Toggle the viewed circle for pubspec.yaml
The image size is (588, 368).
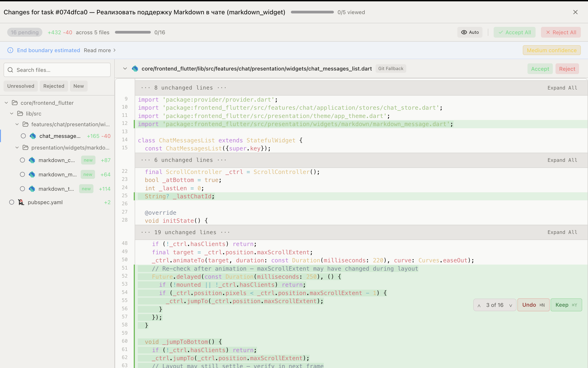click(x=11, y=202)
